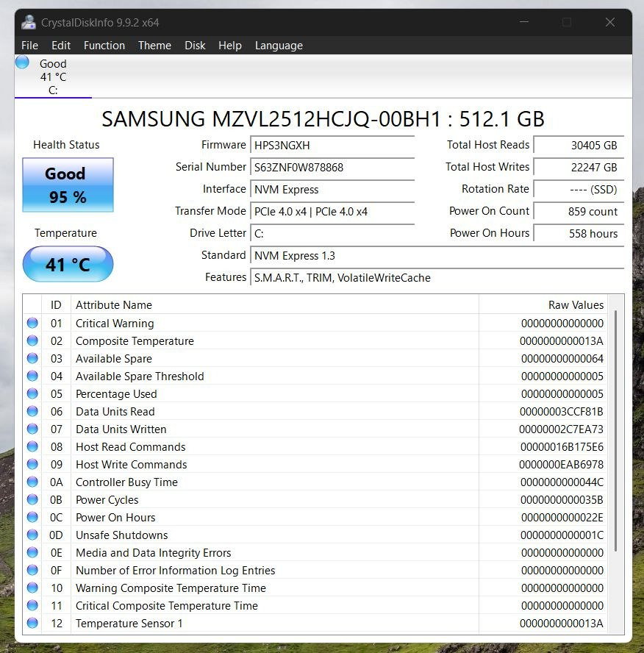Click the status orb for Host Read Commands
644x653 pixels.
32,446
